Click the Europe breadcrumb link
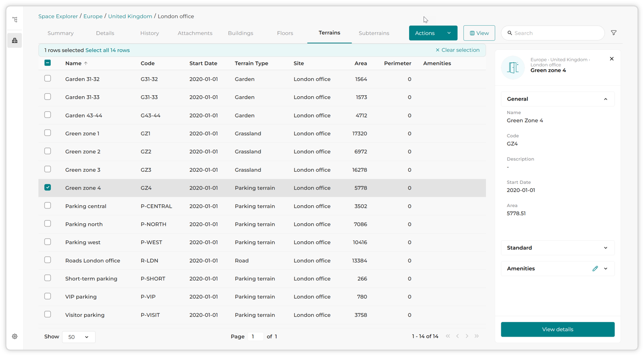The image size is (644, 356). coord(93,16)
